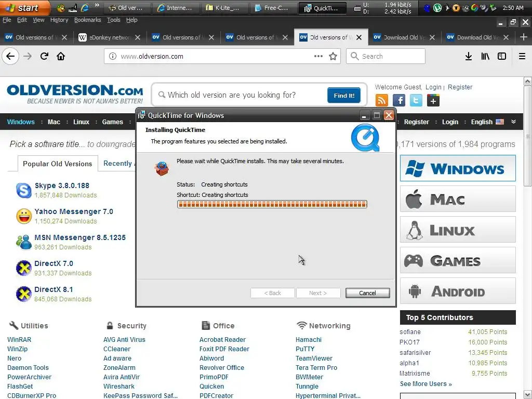The width and height of the screenshot is (532, 399).
Task: Click the Games platform banner
Action: (458, 260)
